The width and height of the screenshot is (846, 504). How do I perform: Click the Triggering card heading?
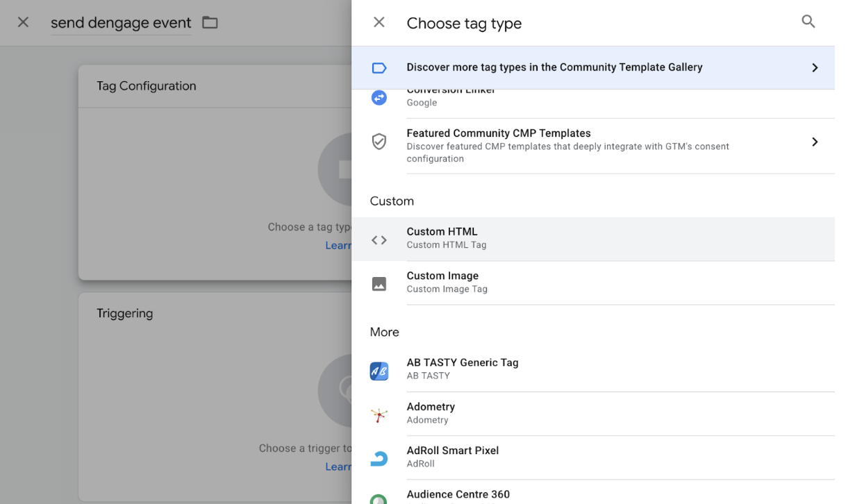point(125,314)
